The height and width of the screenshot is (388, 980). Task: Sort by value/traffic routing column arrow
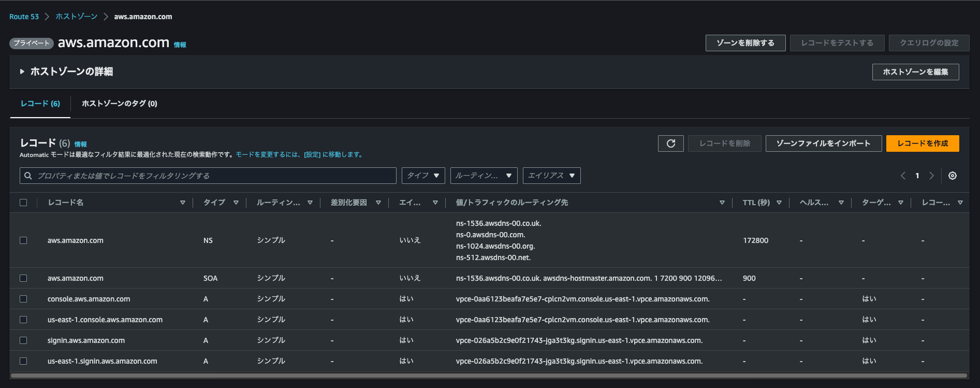722,203
